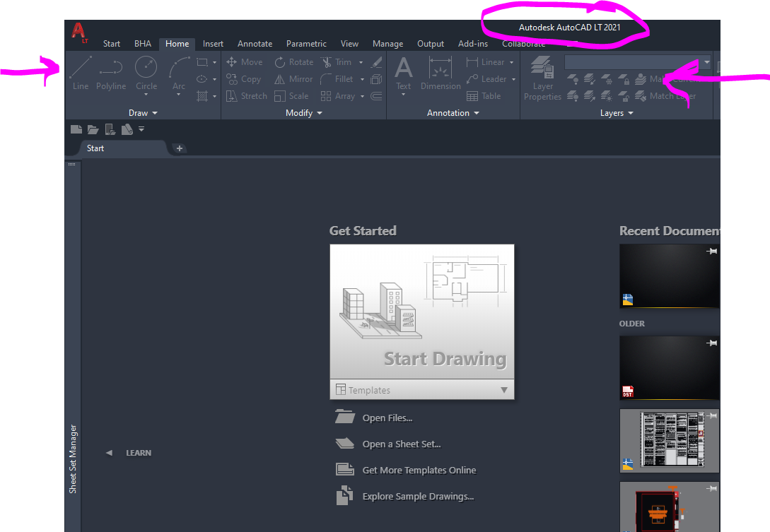Open the AutoCAD application menu logo
Screen dimensions: 770x532
pos(78,32)
